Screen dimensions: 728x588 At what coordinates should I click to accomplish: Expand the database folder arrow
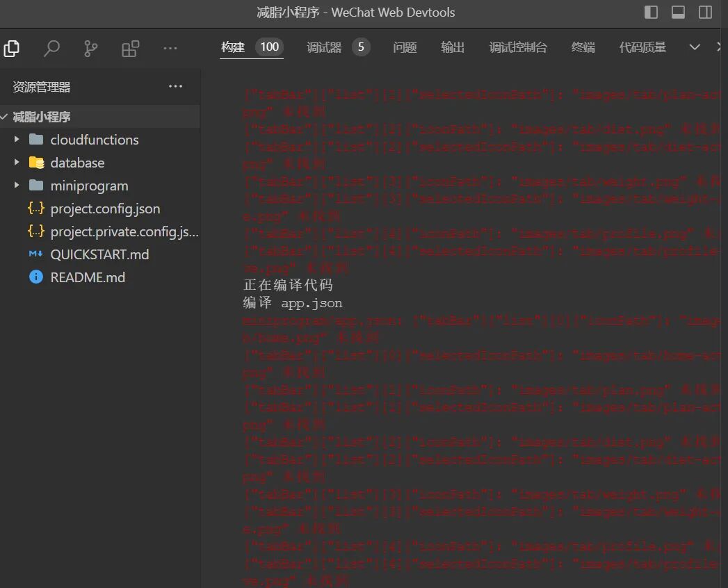point(17,162)
